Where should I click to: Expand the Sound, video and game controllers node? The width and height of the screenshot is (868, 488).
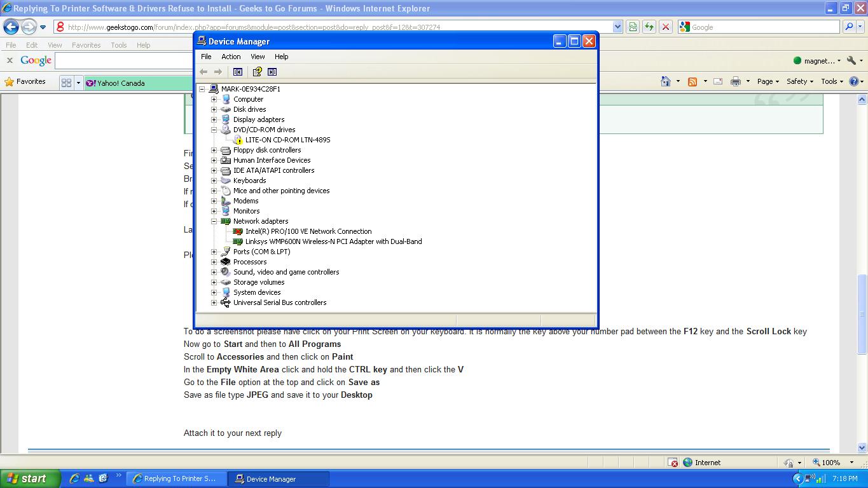[x=214, y=272]
